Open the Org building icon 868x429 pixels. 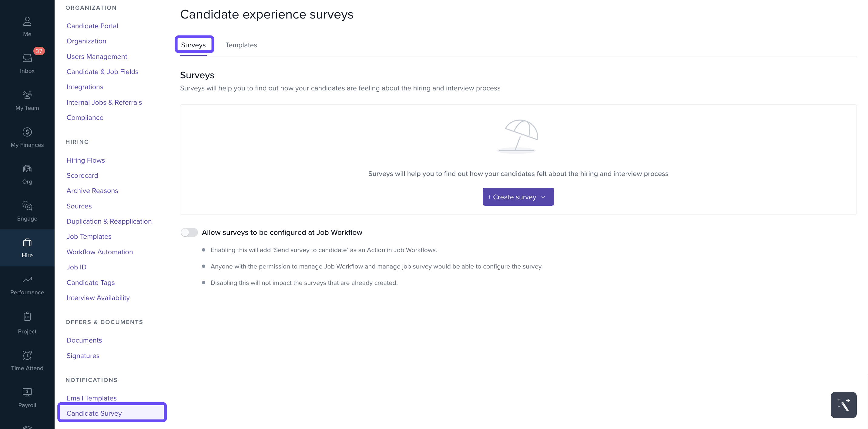coord(27,169)
